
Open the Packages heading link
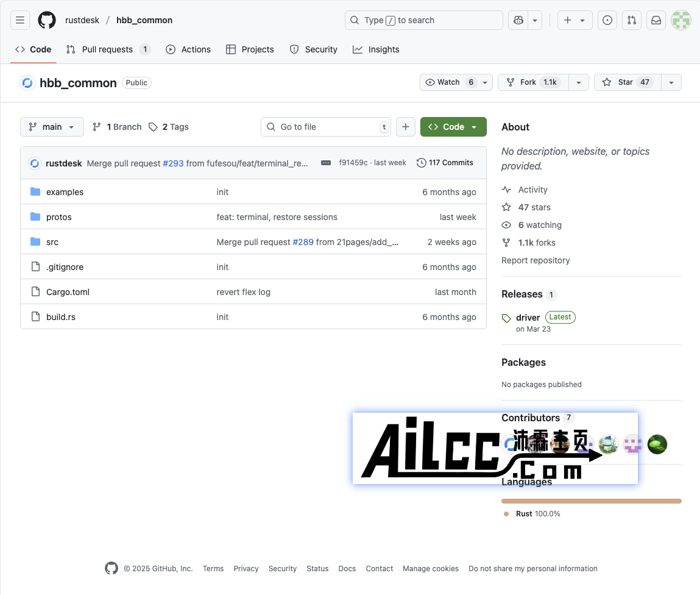pyautogui.click(x=524, y=362)
